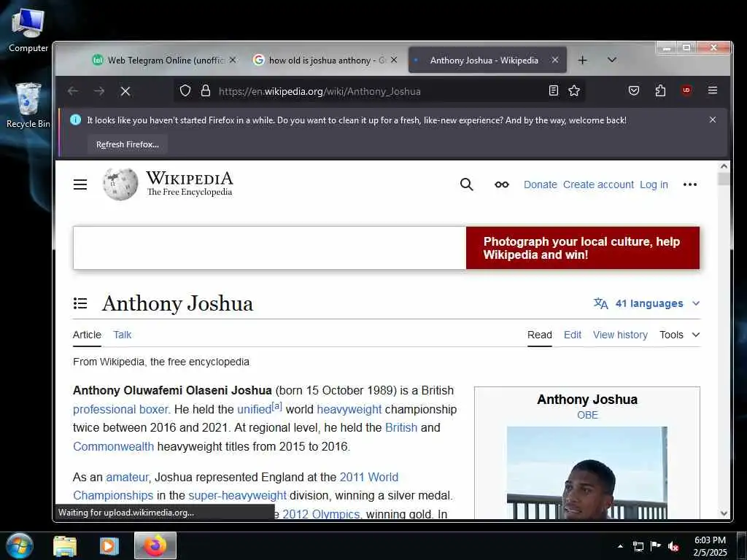This screenshot has width=747, height=560.
Task: Open the Recycle Bin desktop icon
Action: [28, 105]
